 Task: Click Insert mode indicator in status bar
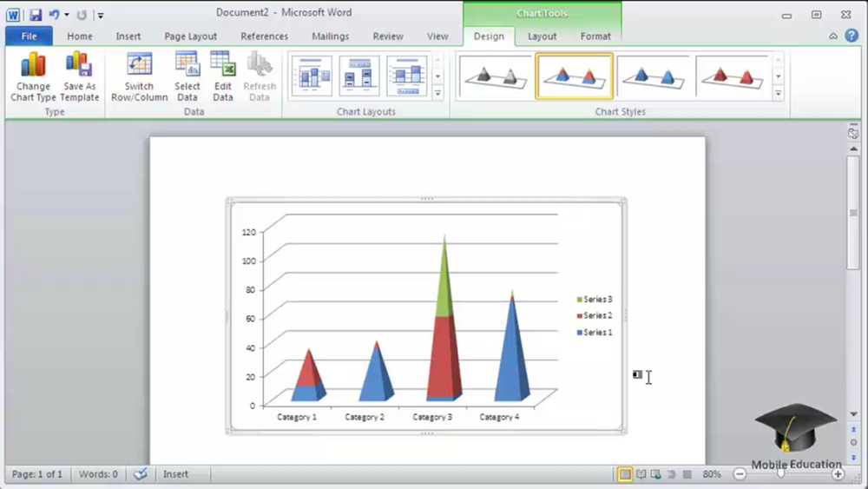coord(175,474)
